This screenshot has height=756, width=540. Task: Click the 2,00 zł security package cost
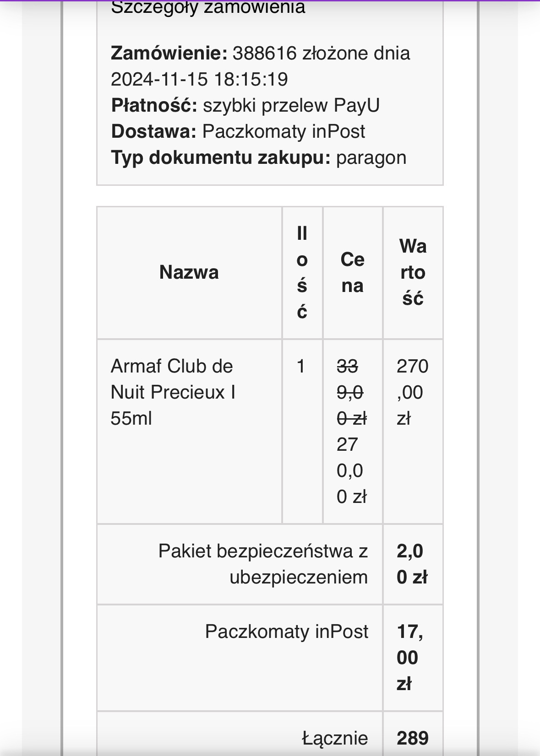point(412,564)
